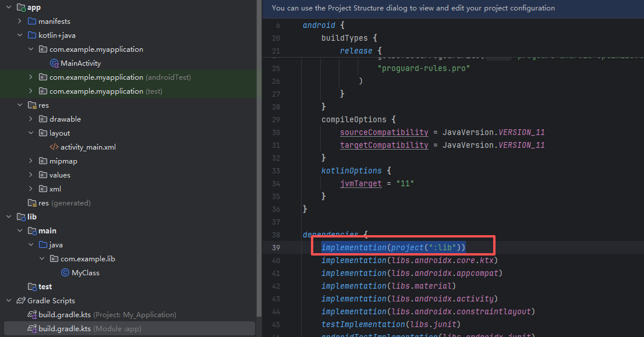Screen dimensions: 644x337
Task: Collapse the kotlin+java folder
Action: pyautogui.click(x=20, y=36)
